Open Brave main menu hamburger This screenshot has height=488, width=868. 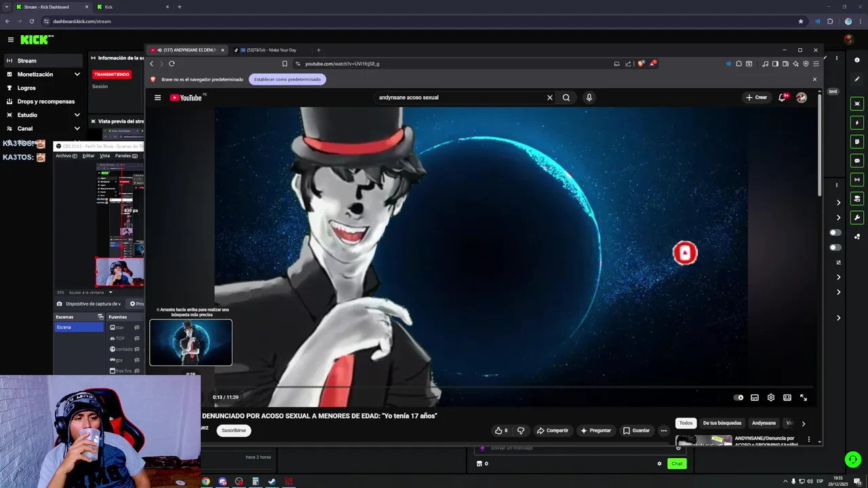816,64
